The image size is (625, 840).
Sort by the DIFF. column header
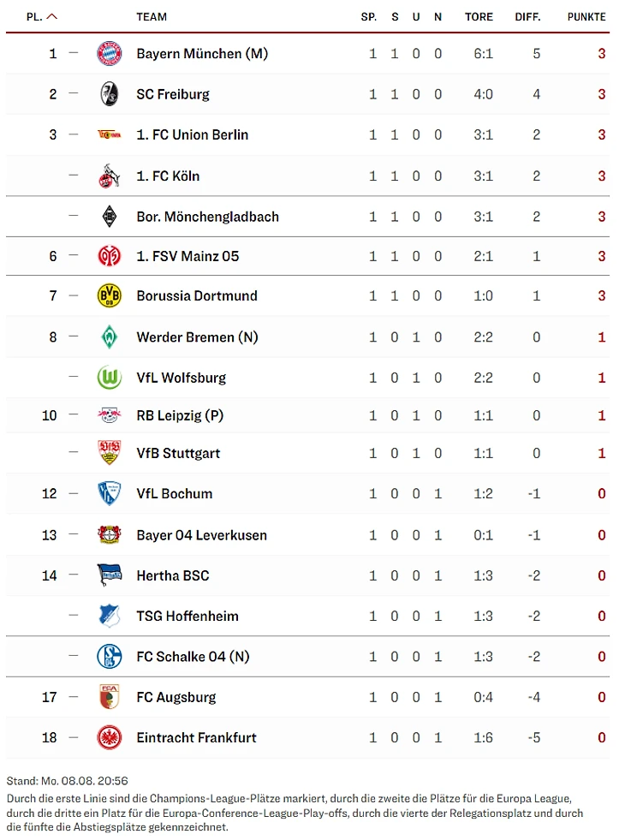click(x=527, y=17)
